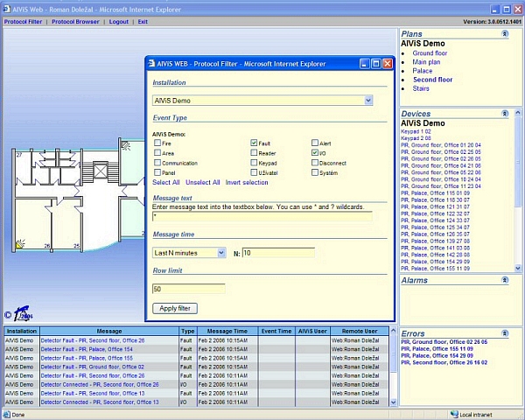525x420 pixels.
Task: Enable the Area event checkbox
Action: [157, 153]
